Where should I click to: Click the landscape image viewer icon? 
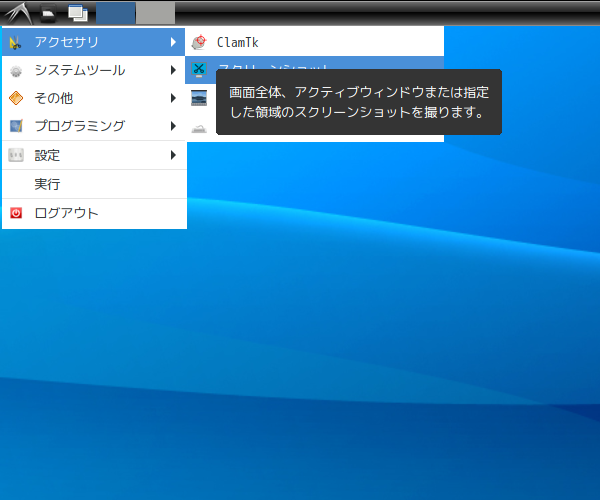pyautogui.click(x=199, y=98)
